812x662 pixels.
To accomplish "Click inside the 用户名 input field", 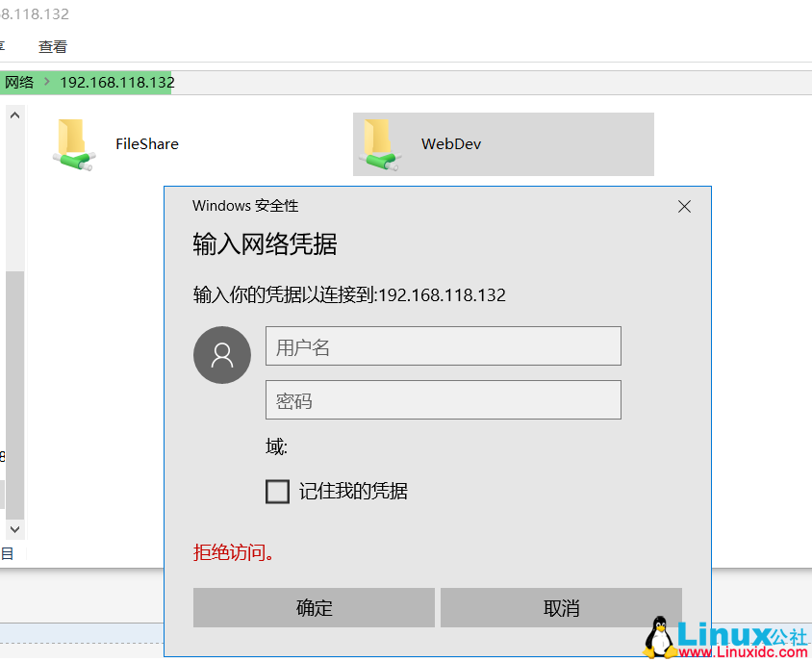I will tap(443, 346).
